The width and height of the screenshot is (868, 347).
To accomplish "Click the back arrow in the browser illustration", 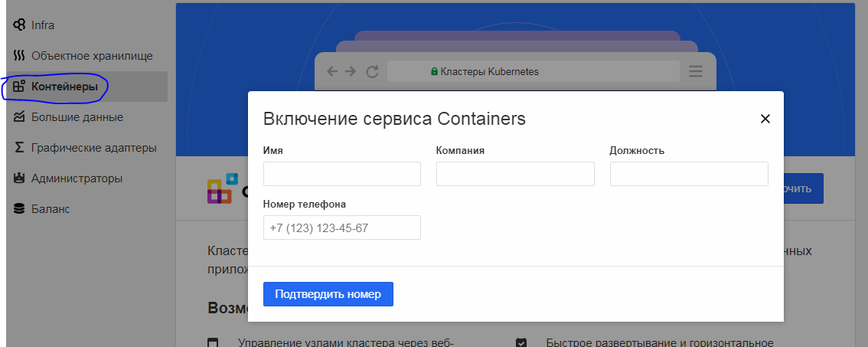I will click(332, 72).
